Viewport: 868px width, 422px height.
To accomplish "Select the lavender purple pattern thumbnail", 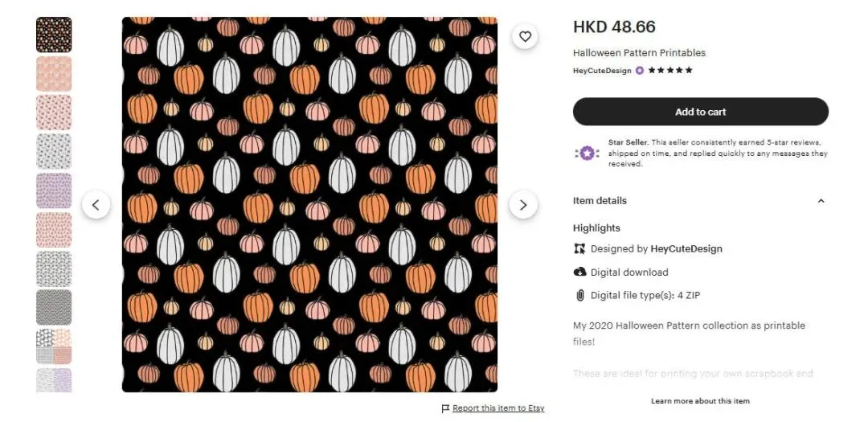I will [54, 191].
